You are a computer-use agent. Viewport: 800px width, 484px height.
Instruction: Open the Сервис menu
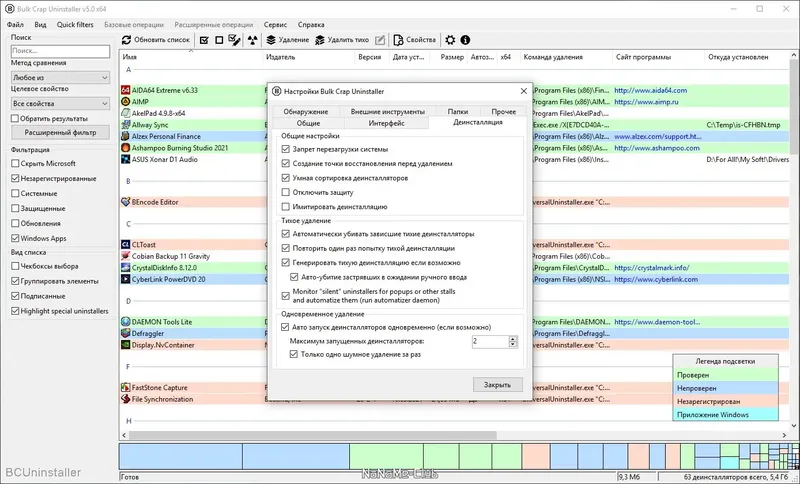276,24
